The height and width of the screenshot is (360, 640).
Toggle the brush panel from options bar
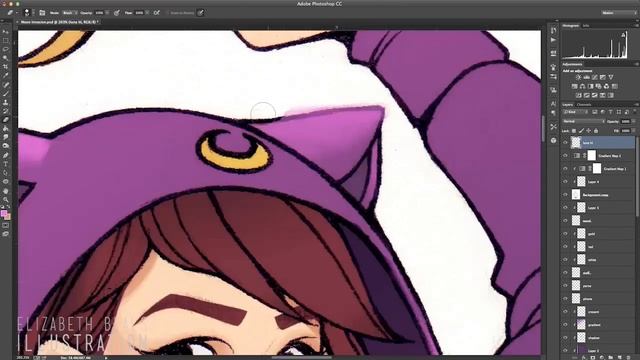click(42, 13)
